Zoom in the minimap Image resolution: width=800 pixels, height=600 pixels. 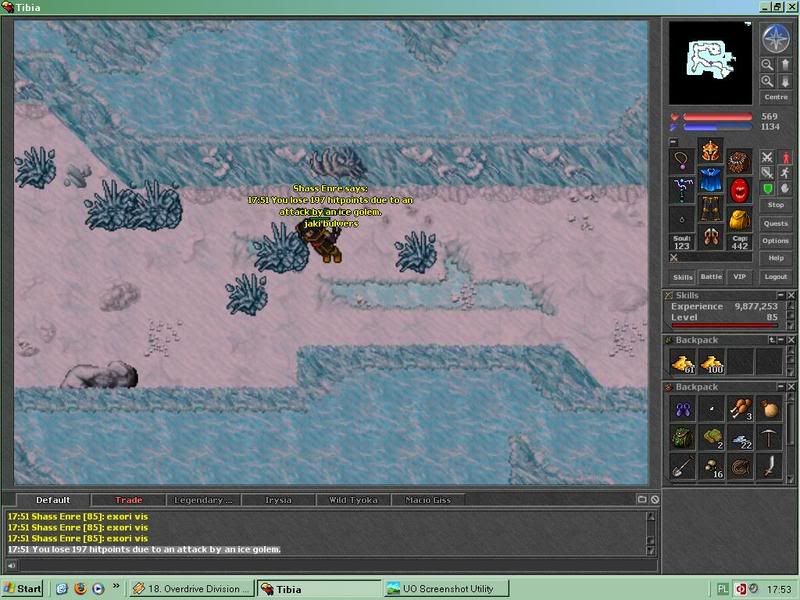(767, 82)
